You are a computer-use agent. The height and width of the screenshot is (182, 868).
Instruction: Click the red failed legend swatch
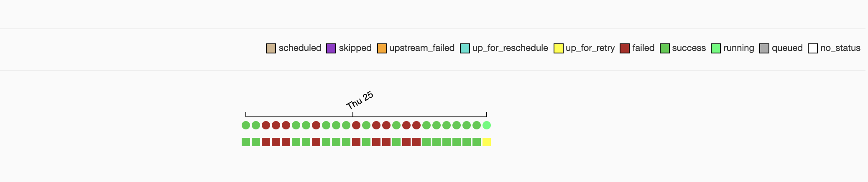pos(625,48)
